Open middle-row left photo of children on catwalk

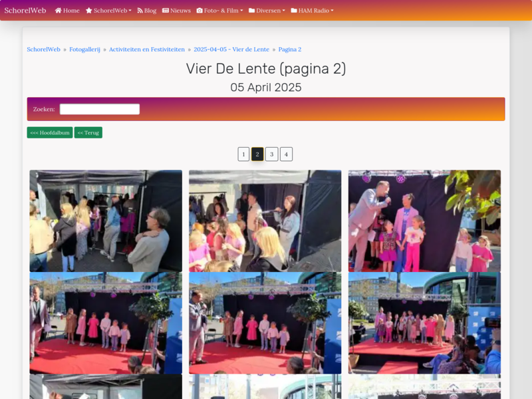point(106,323)
